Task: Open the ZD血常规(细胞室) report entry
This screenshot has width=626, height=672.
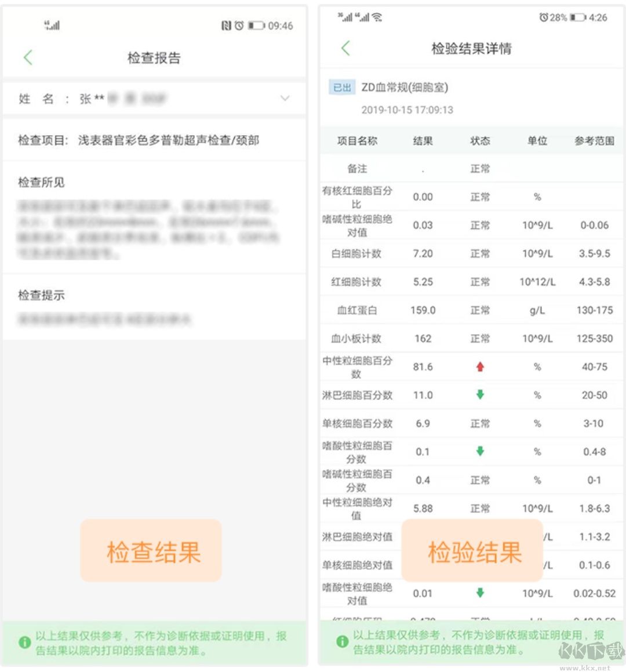Action: click(406, 87)
